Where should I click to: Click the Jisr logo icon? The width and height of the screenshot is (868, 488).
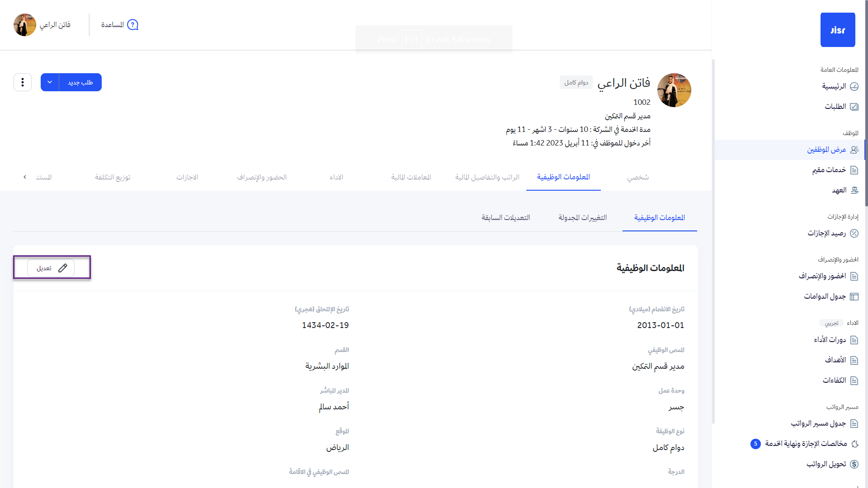click(837, 30)
